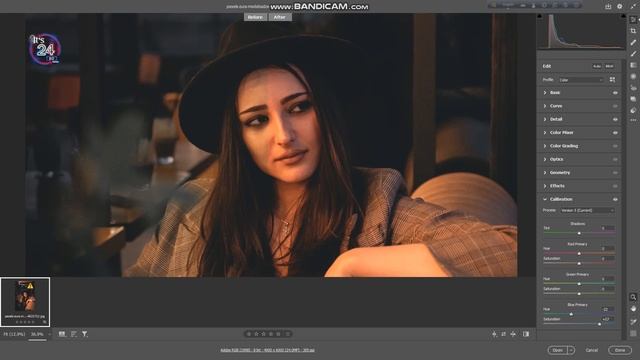
Task: Open the profile browser grid icon
Action: [612, 80]
